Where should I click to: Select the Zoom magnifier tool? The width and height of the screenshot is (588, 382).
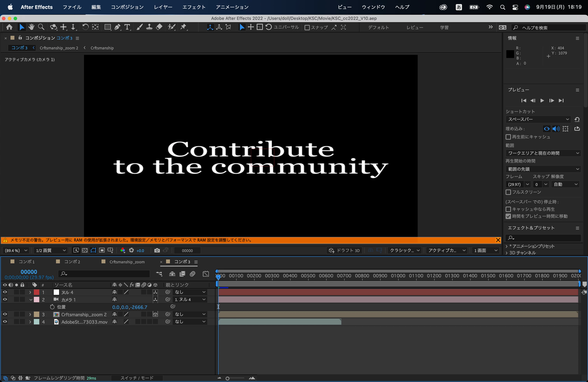(x=41, y=27)
